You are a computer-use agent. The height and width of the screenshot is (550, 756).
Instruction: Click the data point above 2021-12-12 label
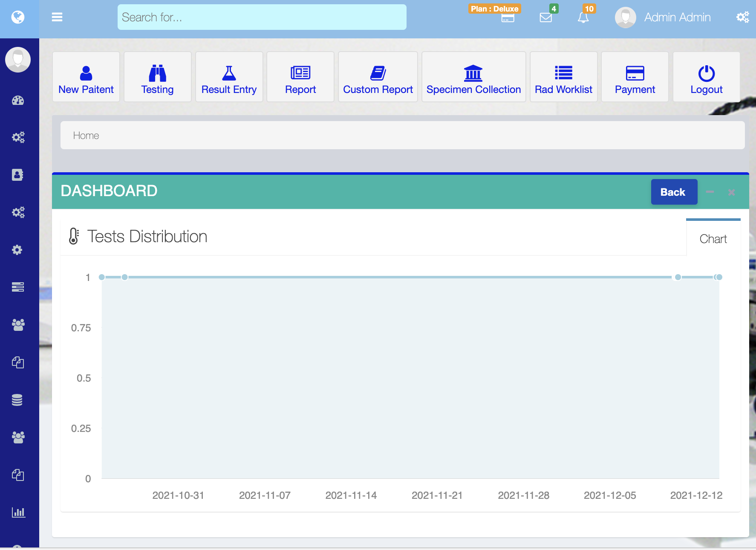[x=678, y=277]
